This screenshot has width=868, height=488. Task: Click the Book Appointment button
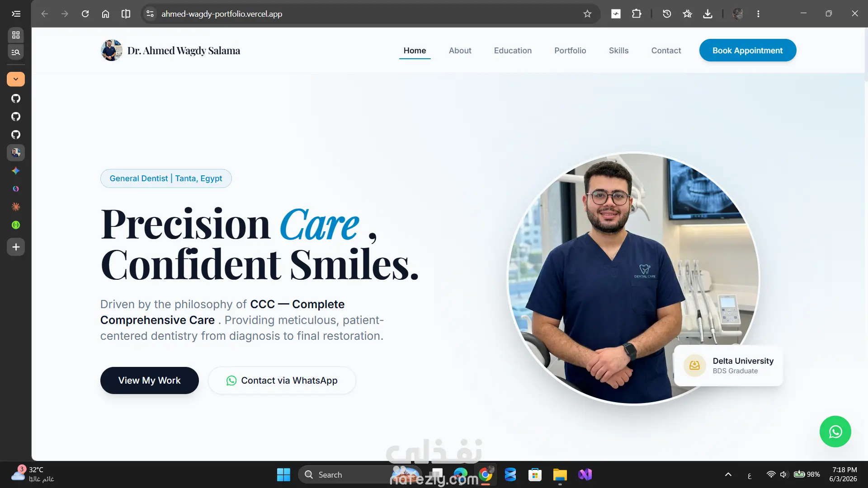click(748, 50)
